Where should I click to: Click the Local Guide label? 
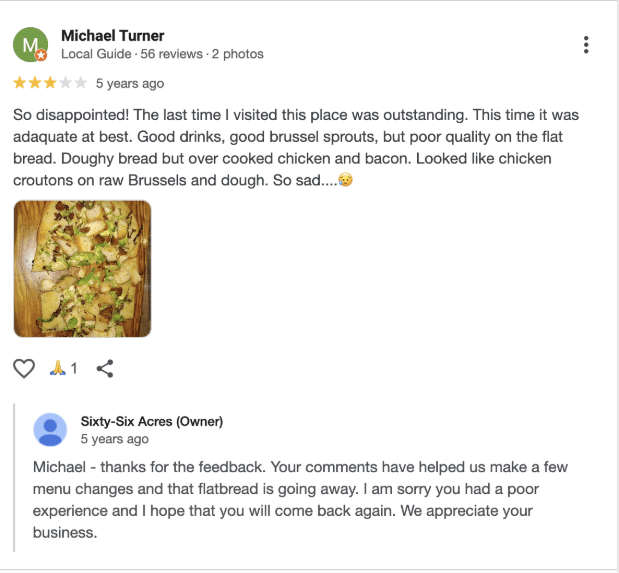coord(96,54)
